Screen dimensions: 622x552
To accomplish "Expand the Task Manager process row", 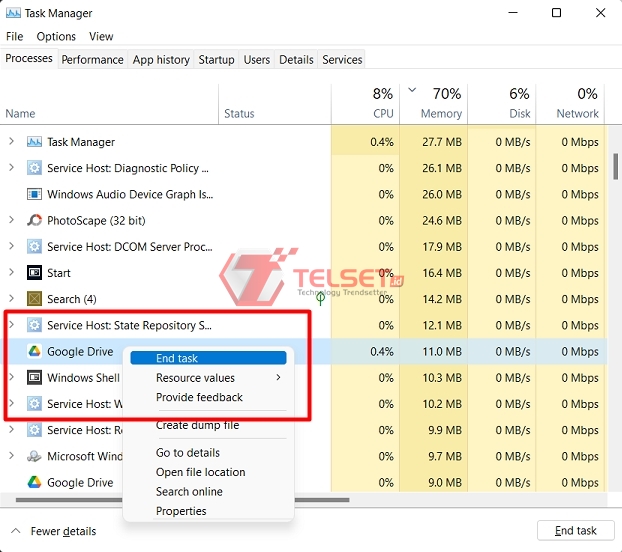I will 11,142.
